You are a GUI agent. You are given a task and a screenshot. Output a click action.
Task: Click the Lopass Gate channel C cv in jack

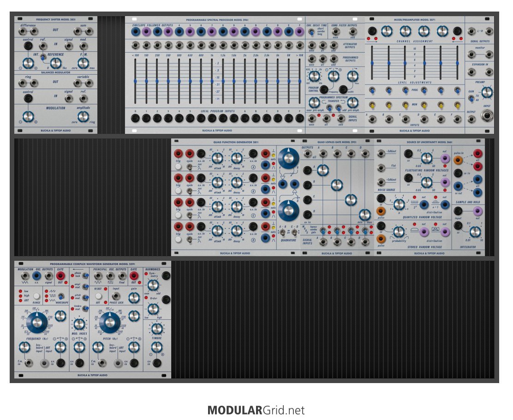click(x=307, y=200)
